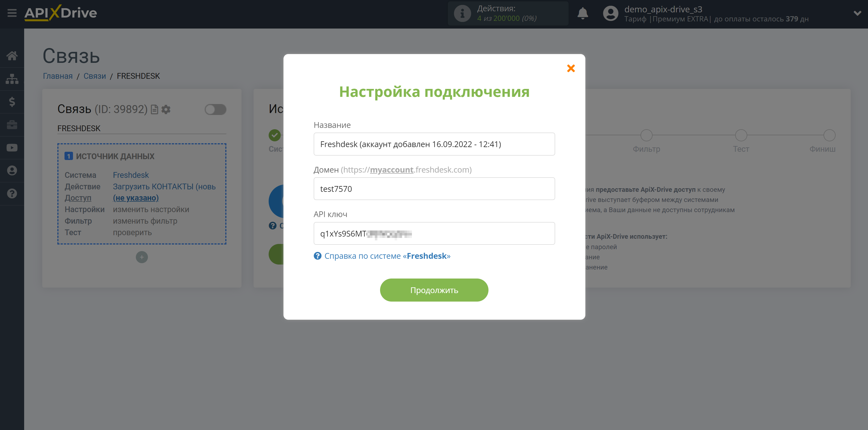Open the profile sidebar icon
Image resolution: width=868 pixels, height=430 pixels.
[x=12, y=170]
